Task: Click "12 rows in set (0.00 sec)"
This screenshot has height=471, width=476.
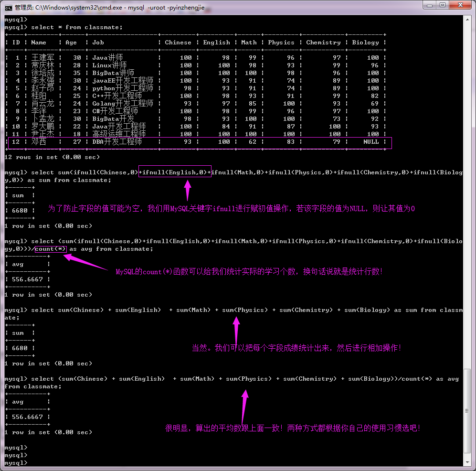Action: (x=52, y=157)
